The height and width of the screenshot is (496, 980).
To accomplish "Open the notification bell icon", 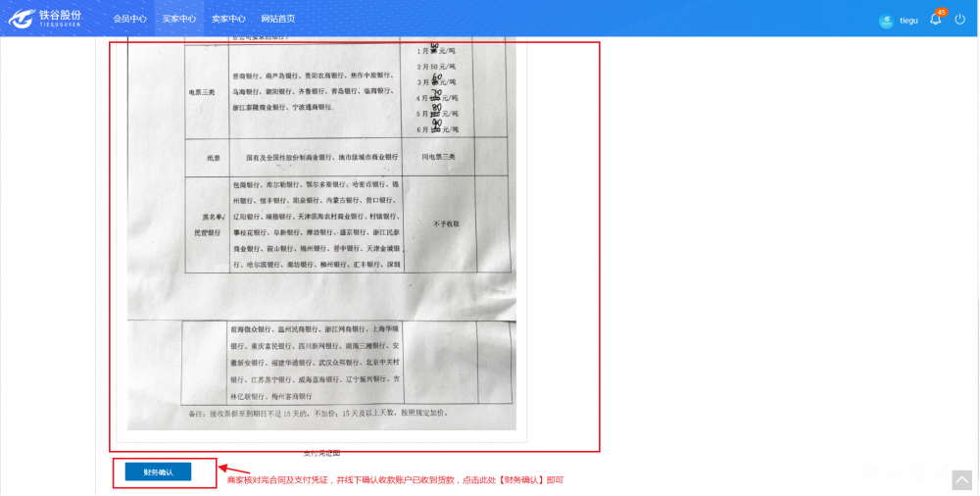I will point(935,20).
